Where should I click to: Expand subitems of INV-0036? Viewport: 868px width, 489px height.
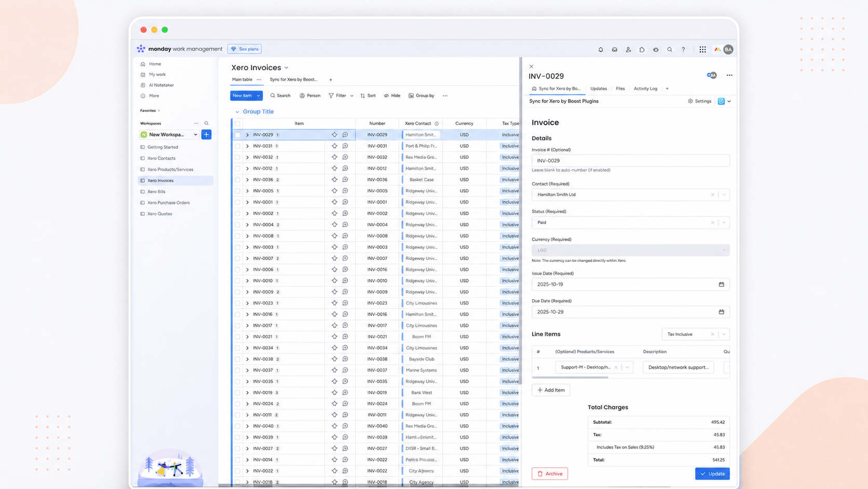(247, 180)
